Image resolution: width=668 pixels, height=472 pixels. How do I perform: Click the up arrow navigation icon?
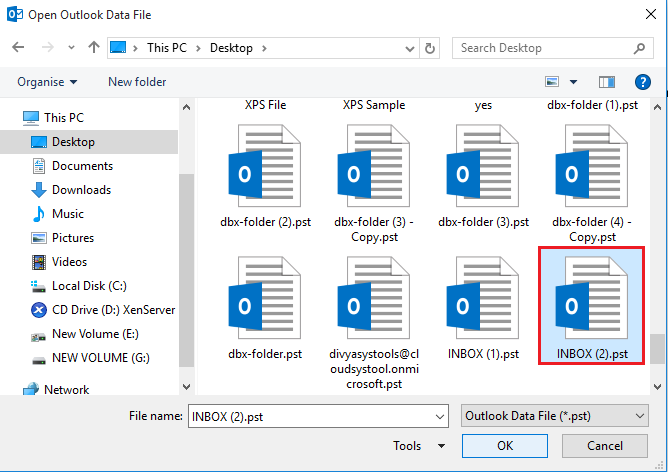click(93, 48)
